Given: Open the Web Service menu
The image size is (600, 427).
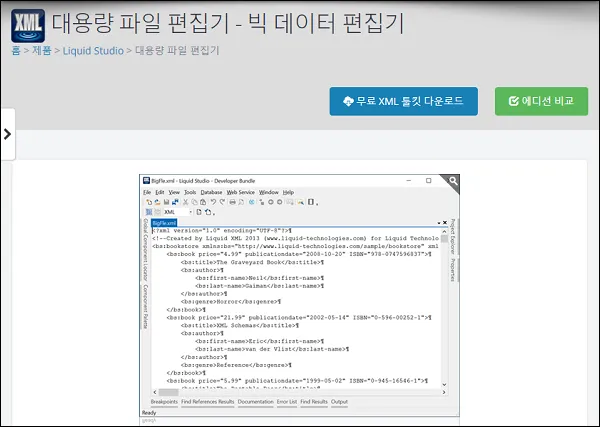Looking at the screenshot, I should (240, 192).
